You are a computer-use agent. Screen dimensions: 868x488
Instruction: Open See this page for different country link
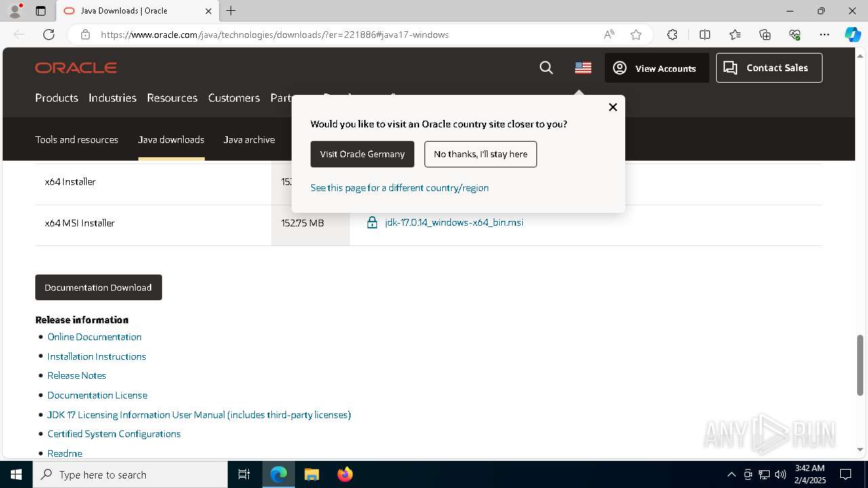pyautogui.click(x=399, y=188)
